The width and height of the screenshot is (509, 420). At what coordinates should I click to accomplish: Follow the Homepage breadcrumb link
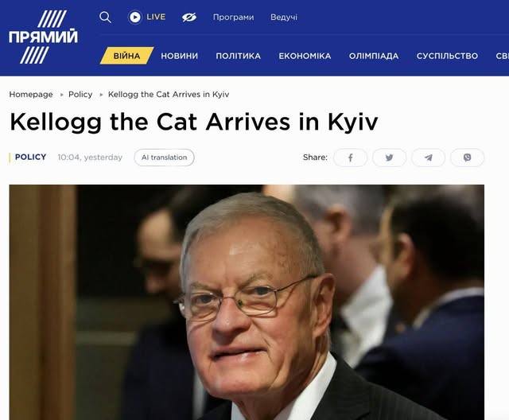pos(31,95)
